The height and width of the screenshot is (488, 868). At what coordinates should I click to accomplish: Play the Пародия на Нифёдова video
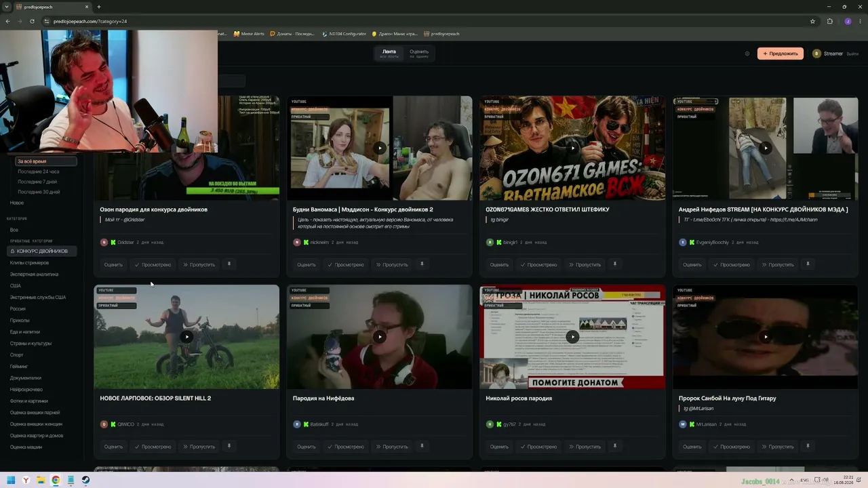pos(380,337)
